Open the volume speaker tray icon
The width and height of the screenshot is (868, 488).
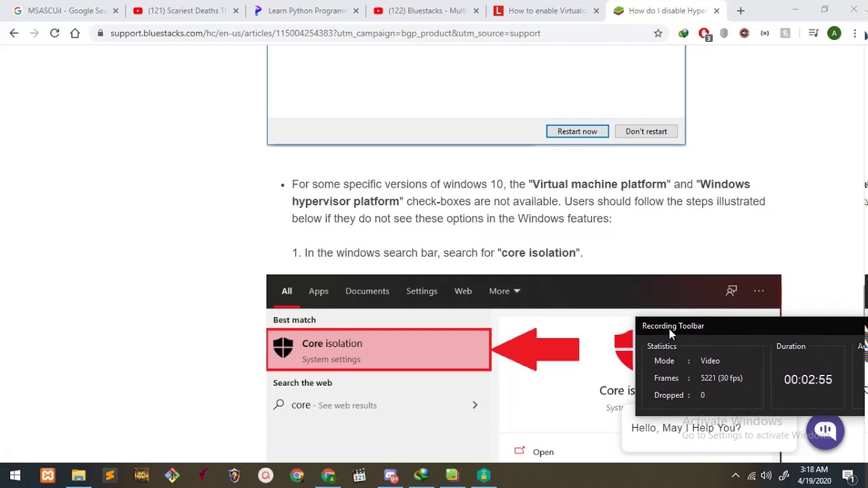click(766, 476)
